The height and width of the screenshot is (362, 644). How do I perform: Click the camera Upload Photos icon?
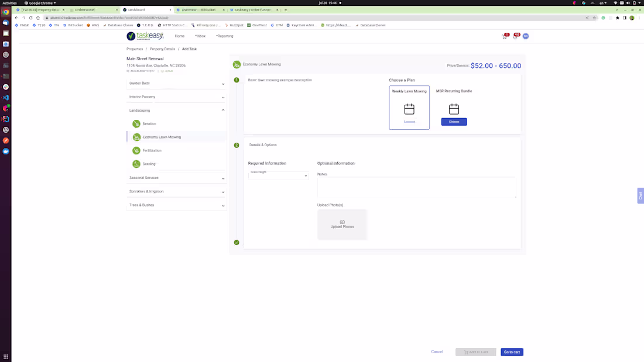point(342,222)
